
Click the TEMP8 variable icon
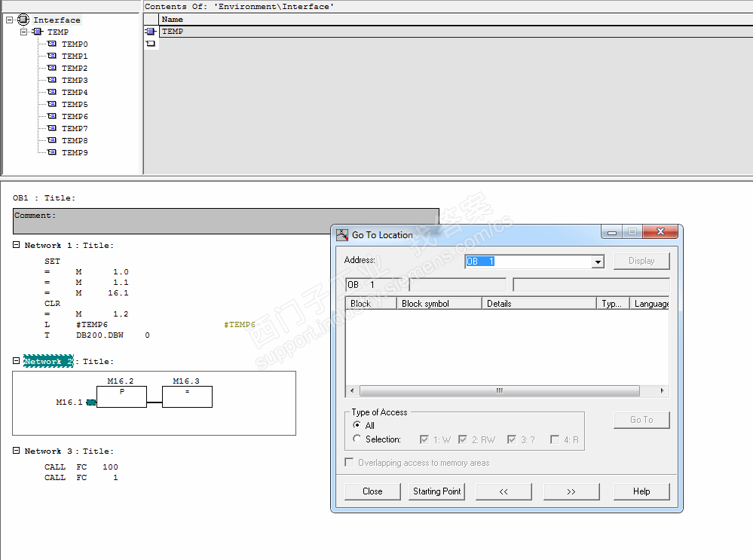pyautogui.click(x=52, y=139)
